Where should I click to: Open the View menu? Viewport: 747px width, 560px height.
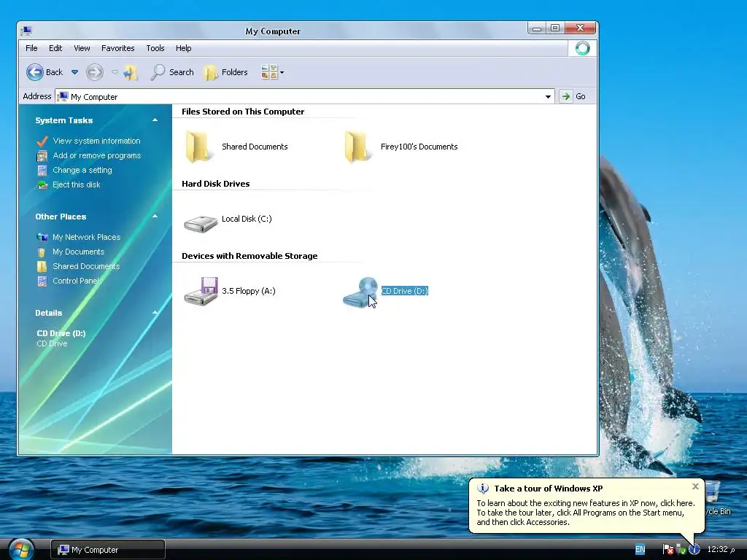[x=82, y=48]
